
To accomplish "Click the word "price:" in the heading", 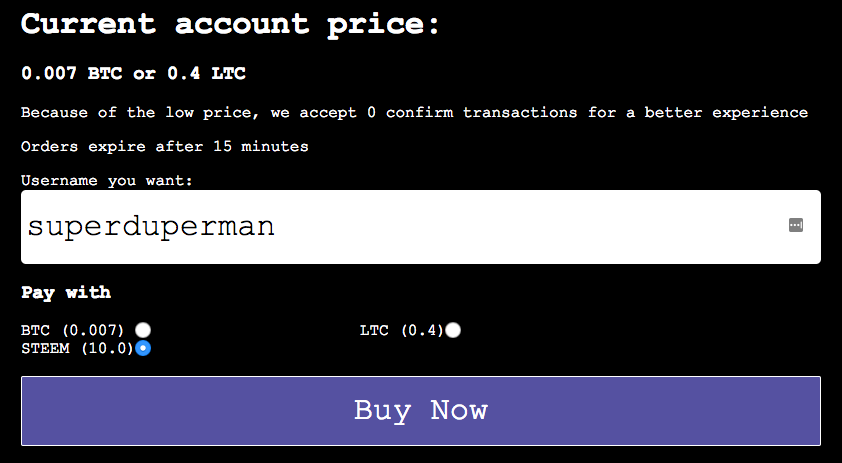I will [384, 24].
